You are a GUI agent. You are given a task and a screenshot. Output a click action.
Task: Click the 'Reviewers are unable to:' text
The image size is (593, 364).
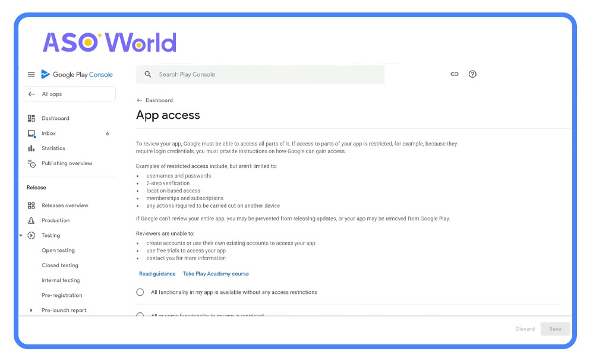165,233
